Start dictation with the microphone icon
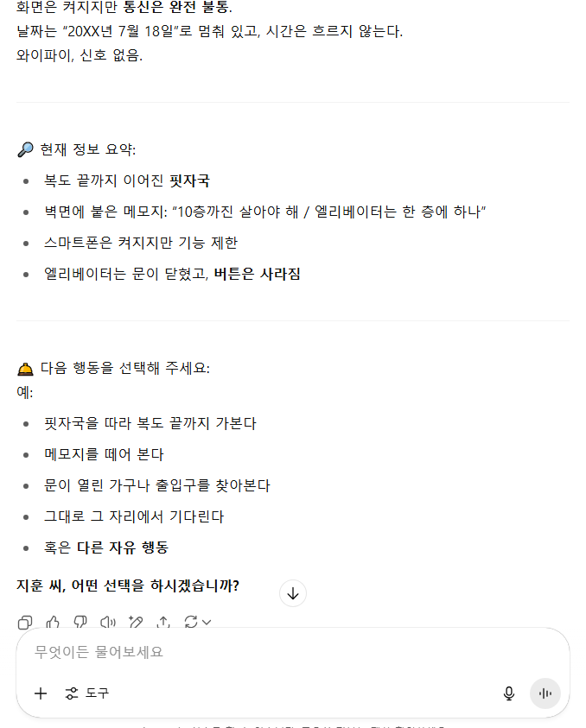This screenshot has width=586, height=728. [x=509, y=693]
